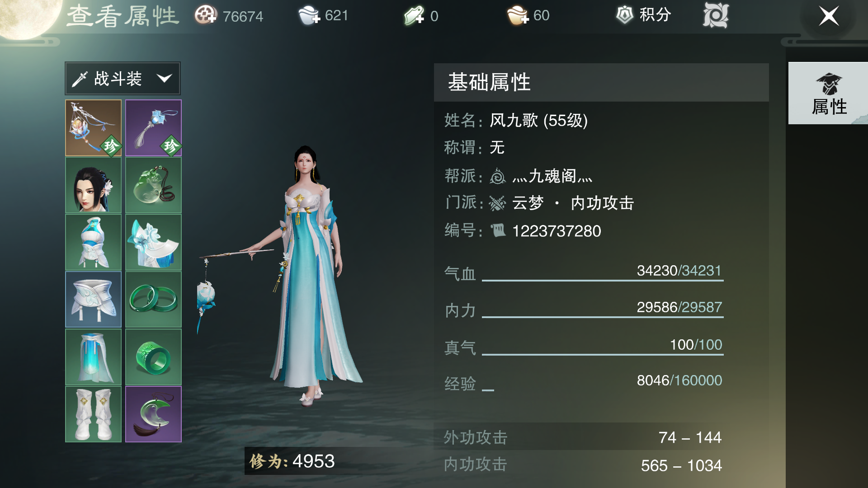Click the dropdown arrow beside 战斗装
This screenshot has height=488, width=868.
click(164, 79)
